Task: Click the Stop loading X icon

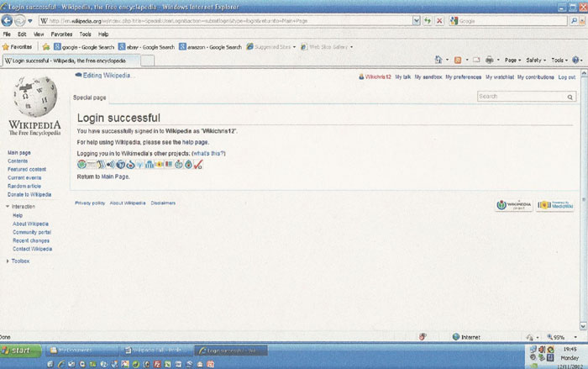Action: tap(439, 19)
